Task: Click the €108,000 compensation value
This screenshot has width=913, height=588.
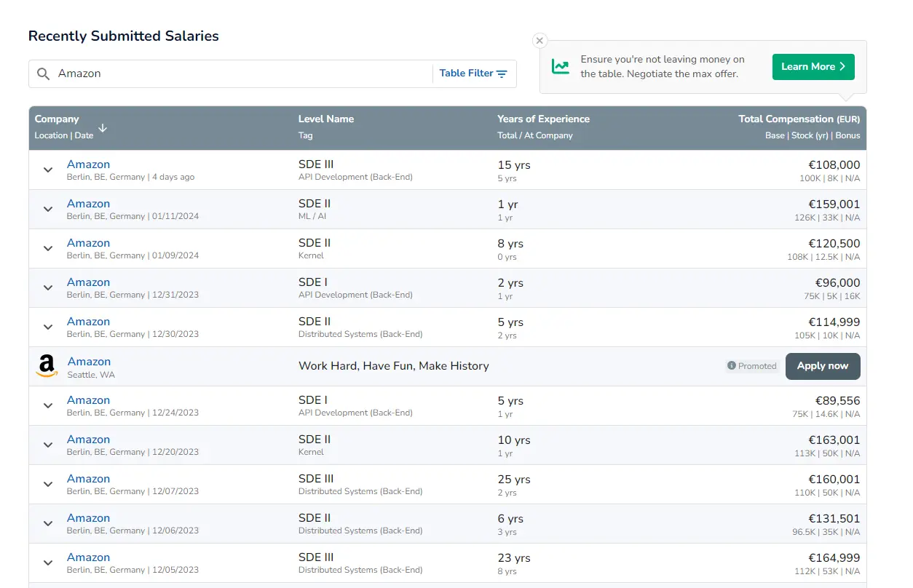Action: (x=834, y=165)
